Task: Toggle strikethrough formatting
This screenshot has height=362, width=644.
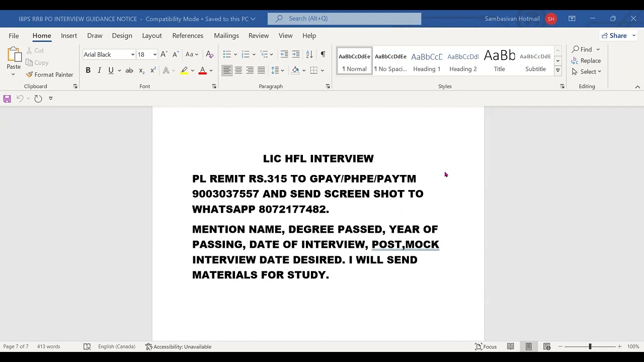Action: click(129, 70)
